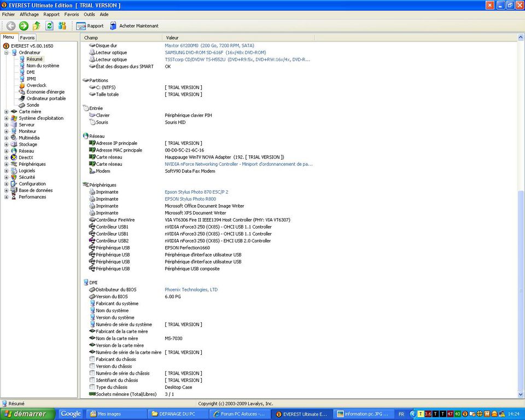Click the temperature tray icon showing 47
The height and width of the screenshot is (420, 525).
[450, 414]
